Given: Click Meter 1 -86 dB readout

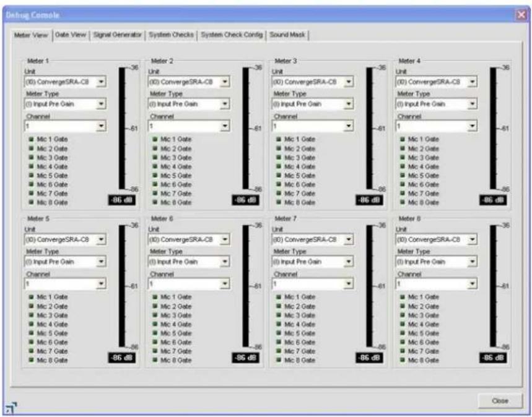Looking at the screenshot, I should (x=122, y=200).
